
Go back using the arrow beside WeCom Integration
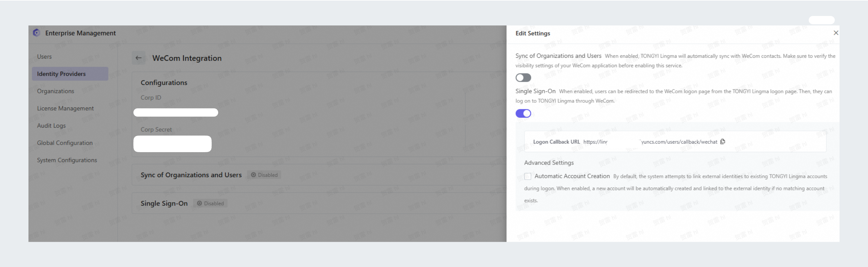click(x=138, y=58)
